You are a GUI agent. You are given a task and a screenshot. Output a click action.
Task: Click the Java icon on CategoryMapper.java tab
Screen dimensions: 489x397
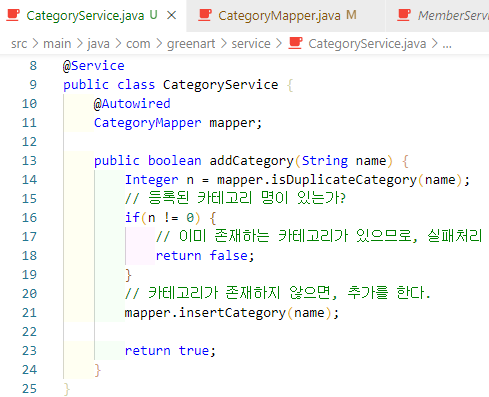click(205, 15)
